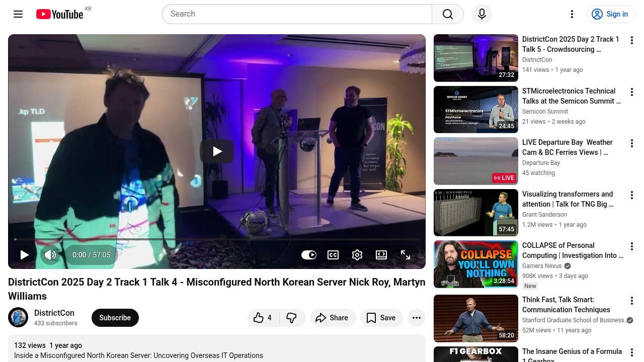Click the Sign in button

click(x=611, y=14)
